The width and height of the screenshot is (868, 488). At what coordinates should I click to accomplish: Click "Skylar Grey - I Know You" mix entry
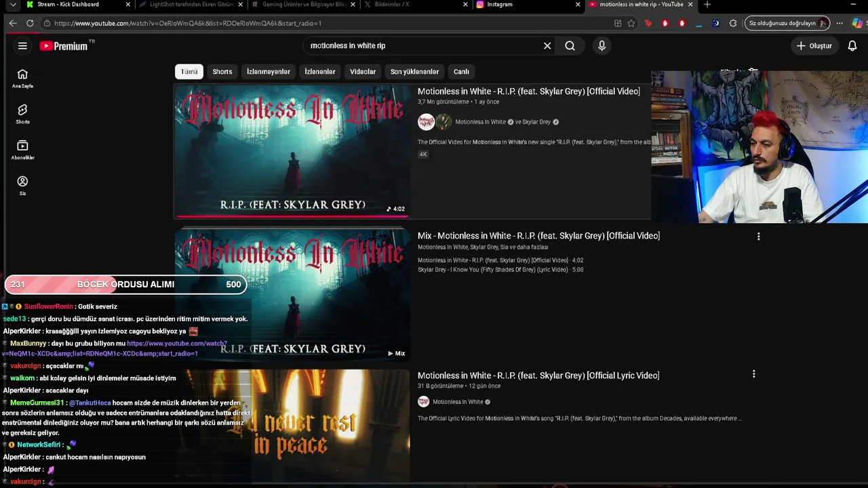pos(500,270)
